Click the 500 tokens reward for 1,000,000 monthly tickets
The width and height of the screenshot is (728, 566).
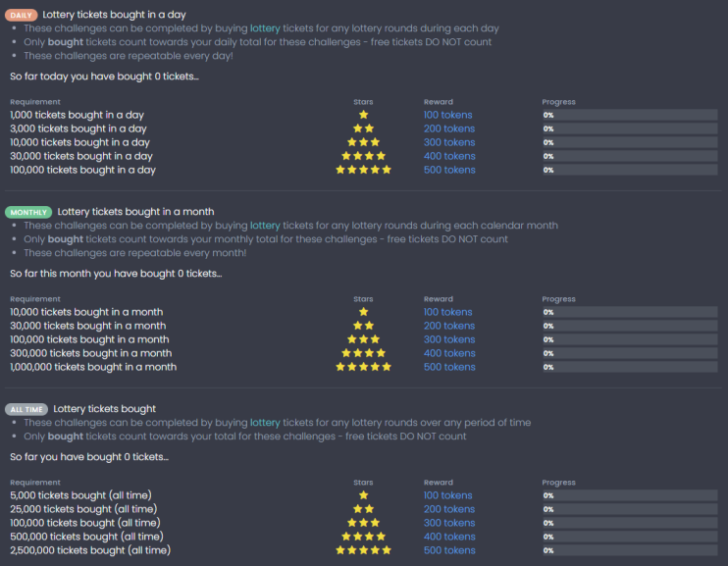[x=449, y=367]
